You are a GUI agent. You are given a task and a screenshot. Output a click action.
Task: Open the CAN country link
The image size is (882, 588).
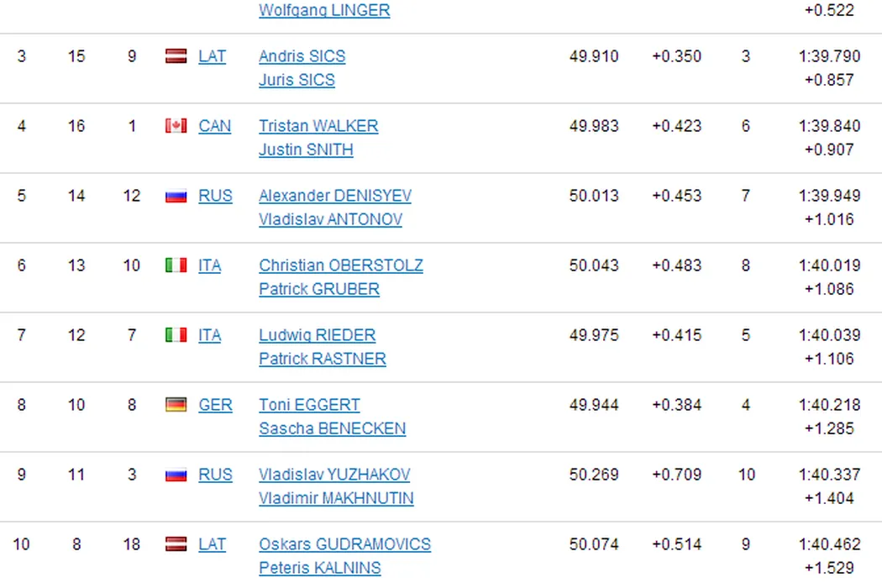tap(214, 126)
